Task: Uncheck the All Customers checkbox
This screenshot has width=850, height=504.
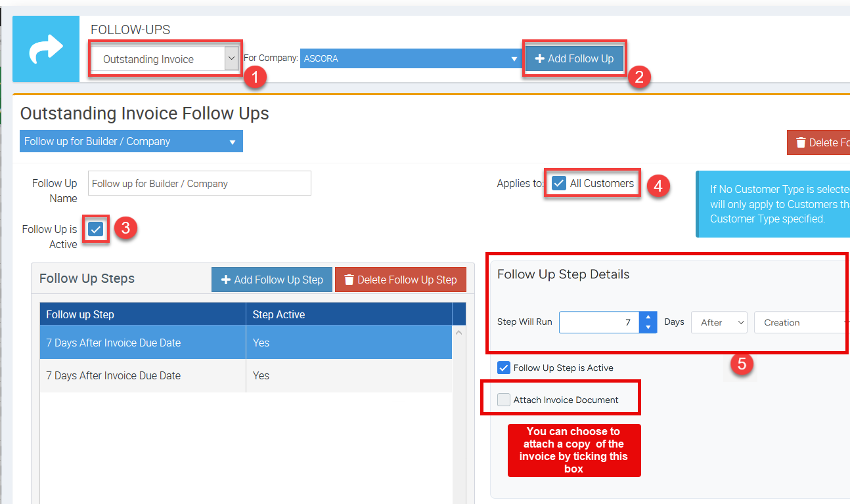Action: coord(558,184)
